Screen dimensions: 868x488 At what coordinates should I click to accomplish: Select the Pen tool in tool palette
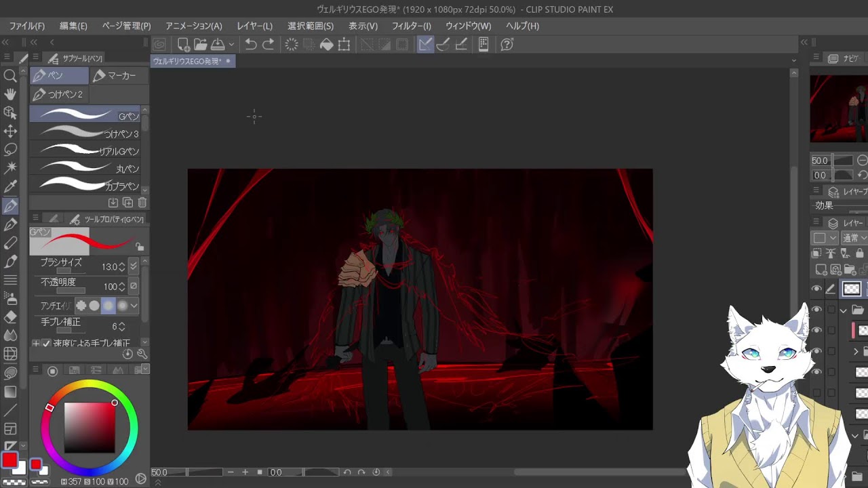(x=10, y=205)
